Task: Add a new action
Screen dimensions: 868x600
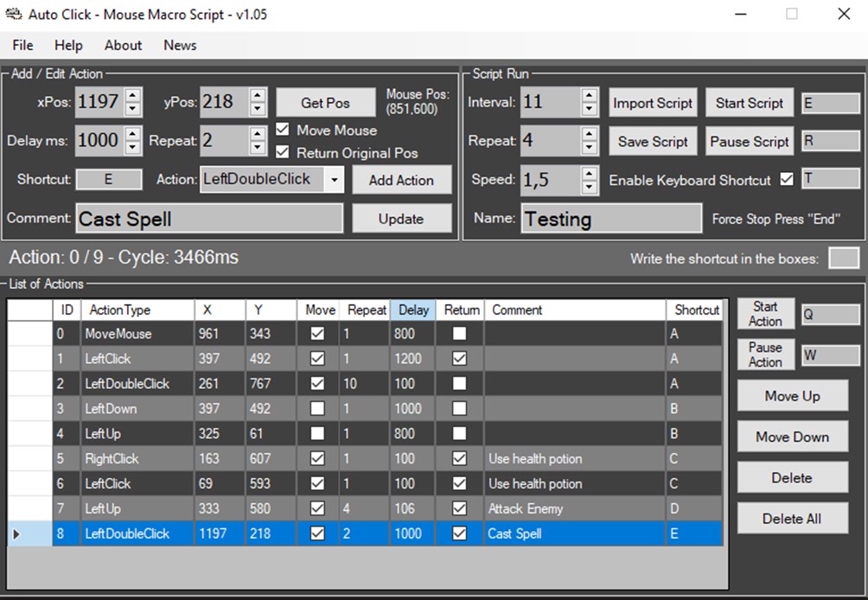Action: point(402,180)
